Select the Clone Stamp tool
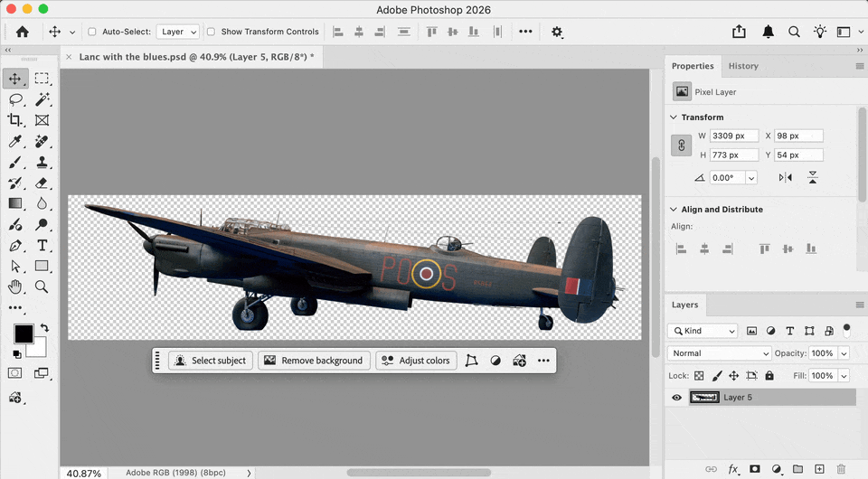 [42, 162]
